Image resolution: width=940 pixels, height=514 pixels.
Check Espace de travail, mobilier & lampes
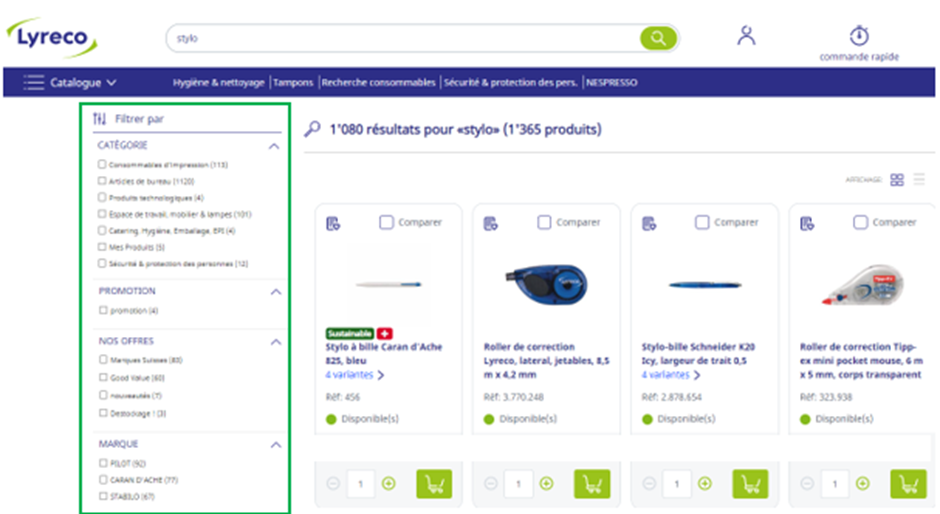pyautogui.click(x=102, y=214)
